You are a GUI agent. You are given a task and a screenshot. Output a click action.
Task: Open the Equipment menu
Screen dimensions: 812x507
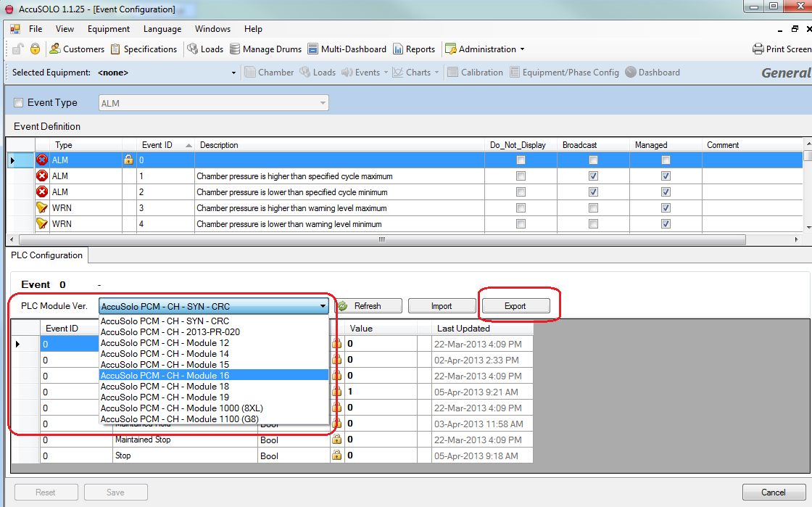tap(108, 29)
